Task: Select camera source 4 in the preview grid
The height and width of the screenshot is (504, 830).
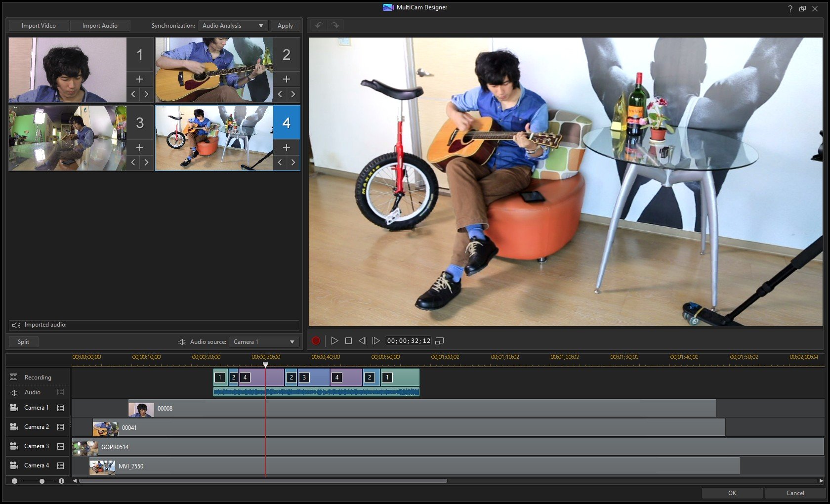Action: coord(215,137)
